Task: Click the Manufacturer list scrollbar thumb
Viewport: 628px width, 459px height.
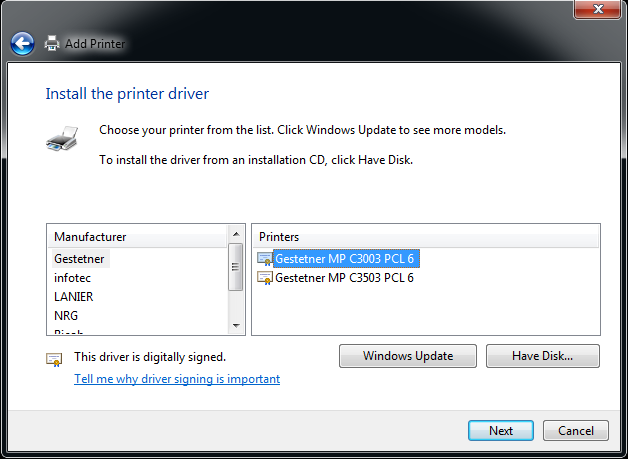Action: pyautogui.click(x=236, y=267)
